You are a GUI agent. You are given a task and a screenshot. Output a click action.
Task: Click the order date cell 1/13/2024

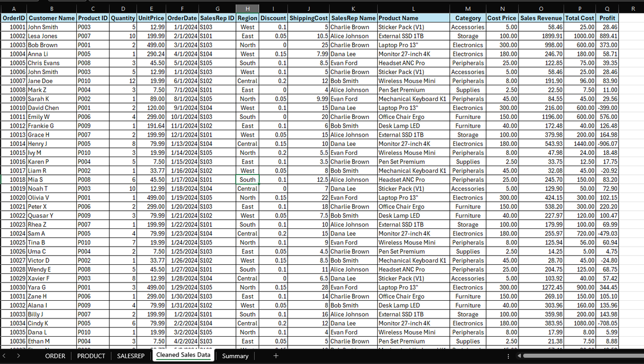point(182,144)
